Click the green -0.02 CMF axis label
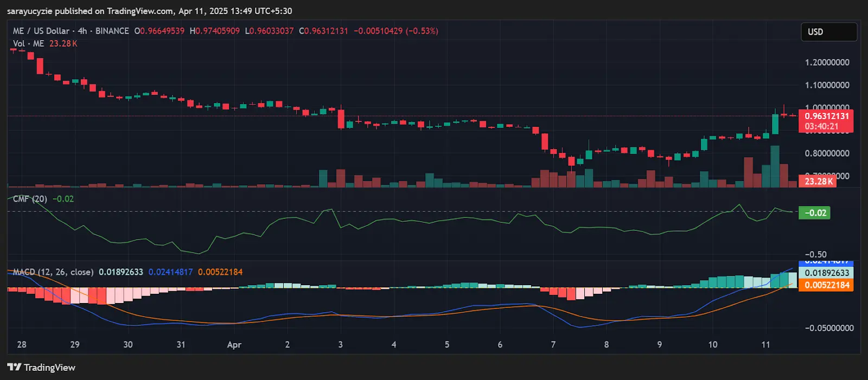 [815, 213]
